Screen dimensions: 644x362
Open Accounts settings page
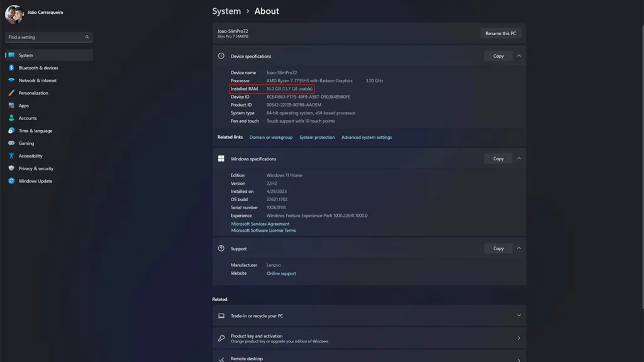click(49, 118)
